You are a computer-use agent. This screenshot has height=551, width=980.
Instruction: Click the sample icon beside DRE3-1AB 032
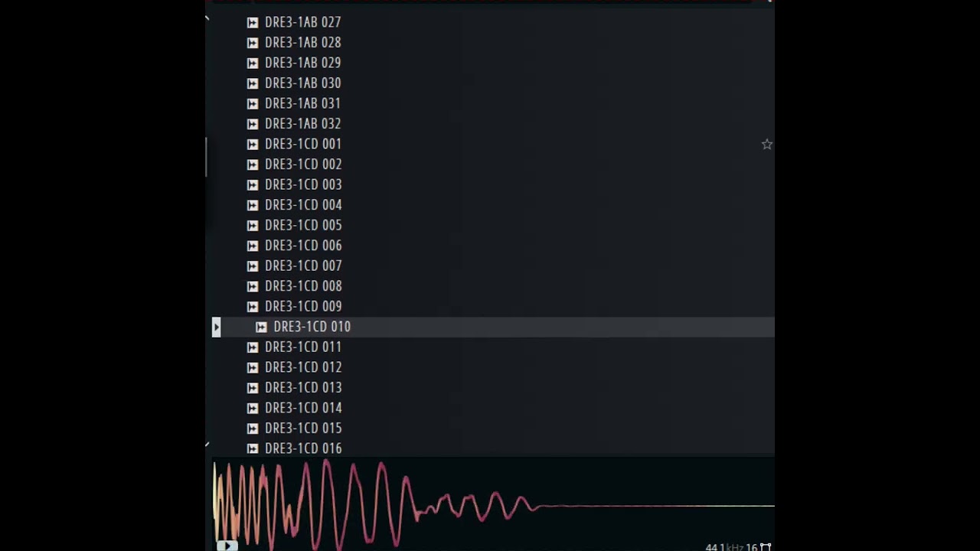point(253,124)
